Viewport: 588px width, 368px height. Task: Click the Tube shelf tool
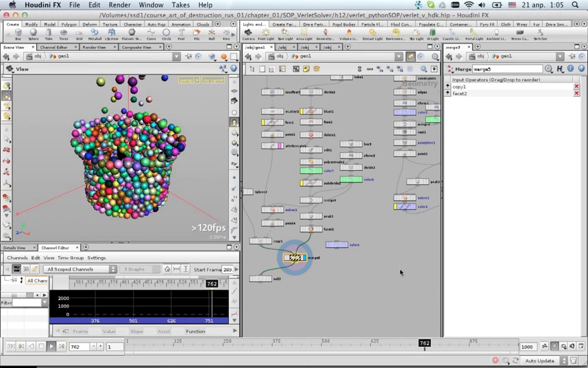pos(49,34)
